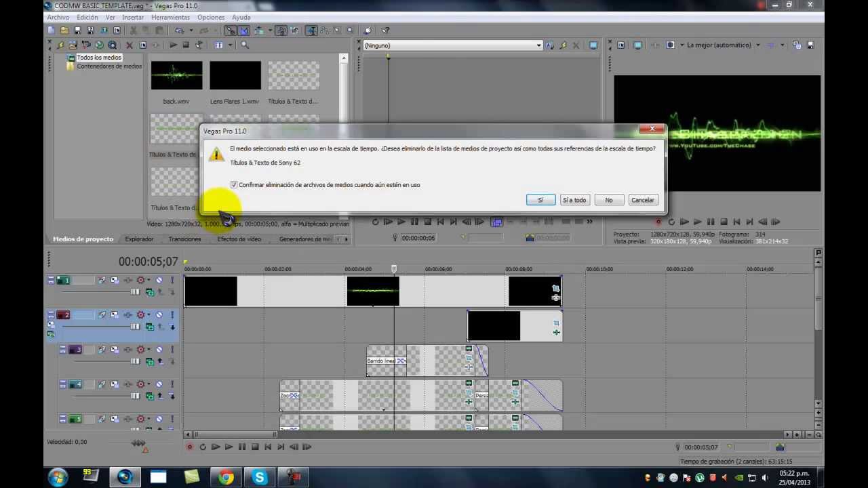Image resolution: width=868 pixels, height=488 pixels.
Task: Select Contenedores de medios folder
Action: tap(109, 66)
